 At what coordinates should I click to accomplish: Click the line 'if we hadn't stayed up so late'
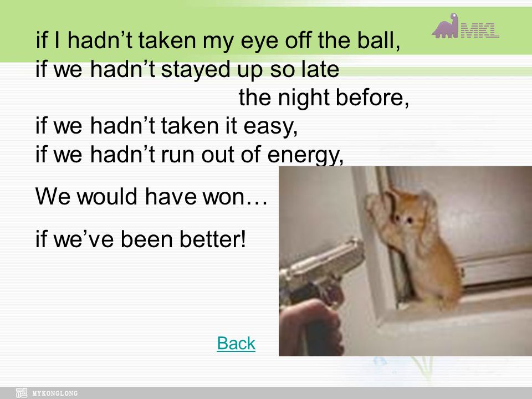tap(187, 69)
